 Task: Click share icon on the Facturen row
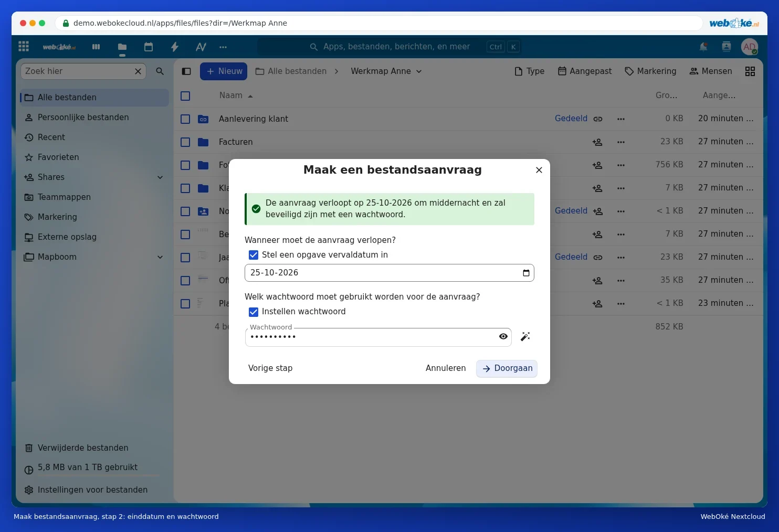click(x=597, y=142)
